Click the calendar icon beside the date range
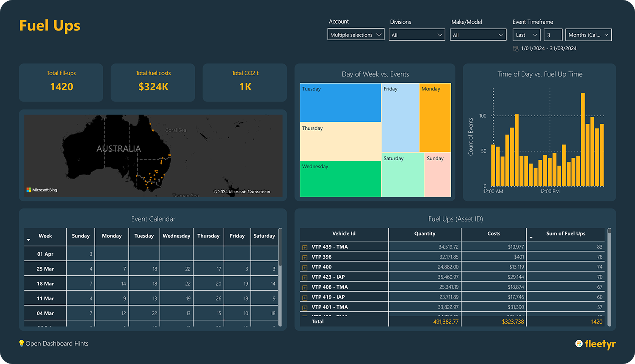This screenshot has width=635, height=364. coord(516,49)
